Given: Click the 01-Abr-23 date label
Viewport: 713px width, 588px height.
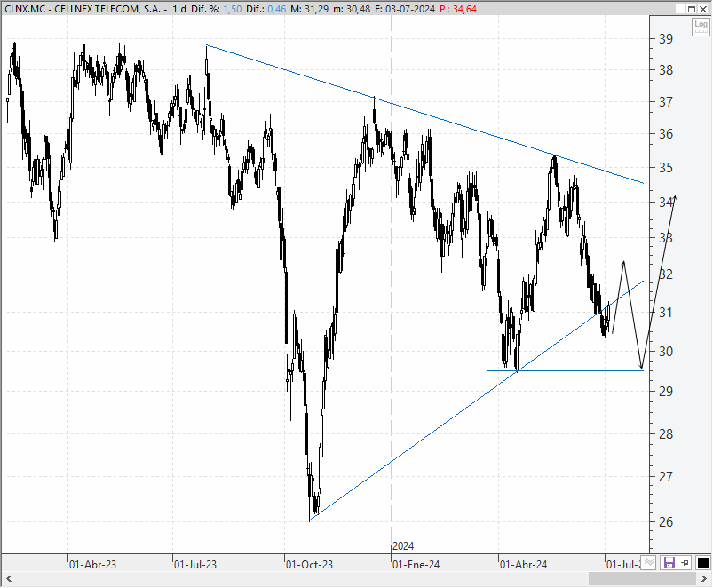Looking at the screenshot, I should click(92, 565).
